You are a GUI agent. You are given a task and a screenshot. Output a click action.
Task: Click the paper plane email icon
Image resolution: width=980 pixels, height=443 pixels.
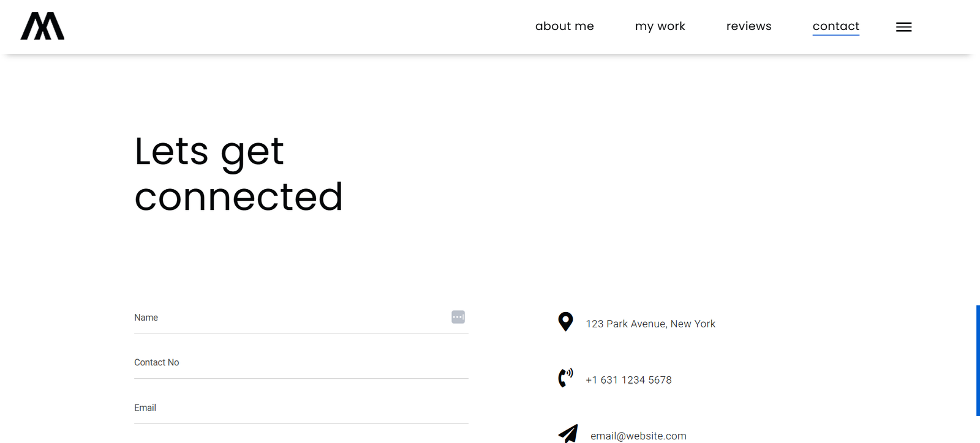pyautogui.click(x=568, y=433)
